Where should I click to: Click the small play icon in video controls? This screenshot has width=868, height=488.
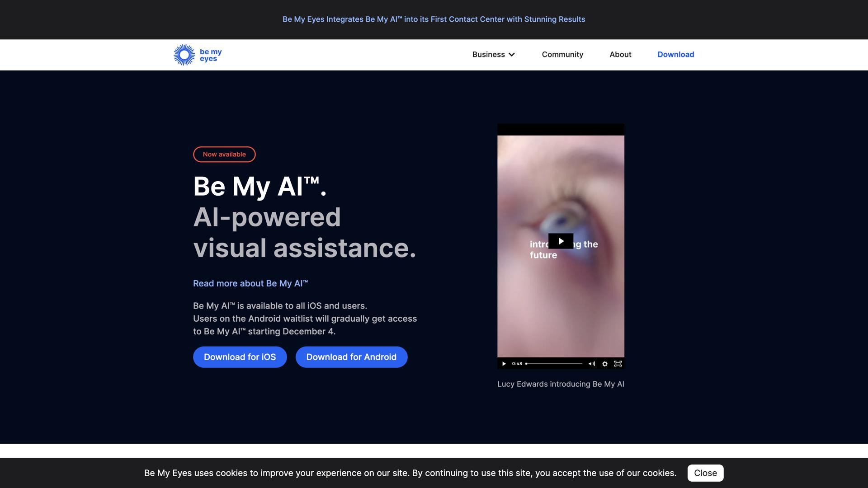504,364
